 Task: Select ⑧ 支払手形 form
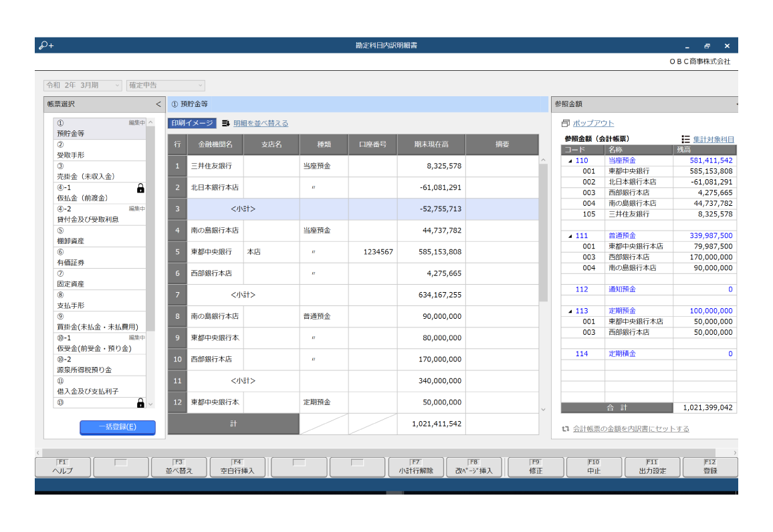pyautogui.click(x=100, y=301)
